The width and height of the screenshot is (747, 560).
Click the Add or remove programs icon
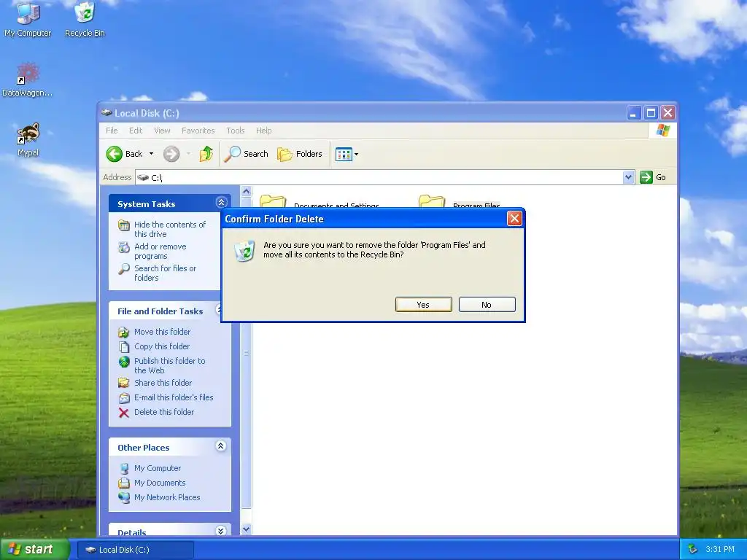pyautogui.click(x=124, y=247)
